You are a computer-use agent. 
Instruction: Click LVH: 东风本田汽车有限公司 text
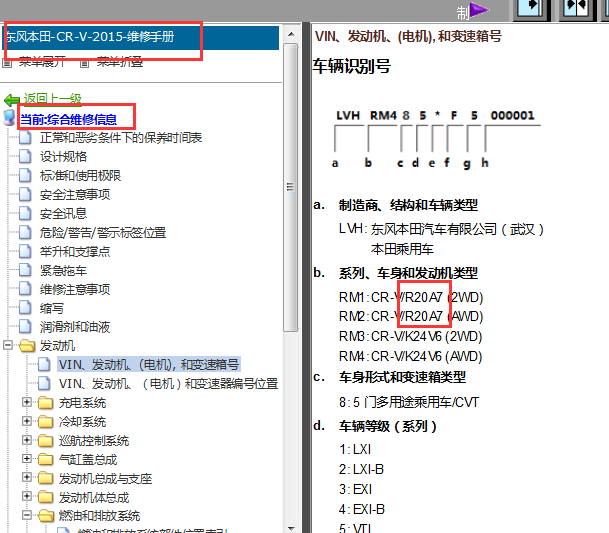[441, 229]
